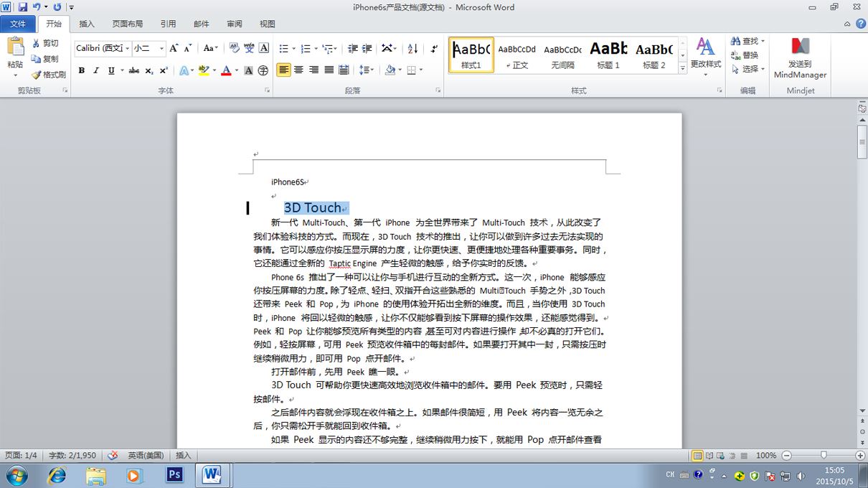Select Align Left paragraph alignment
868x488 pixels.
[283, 70]
